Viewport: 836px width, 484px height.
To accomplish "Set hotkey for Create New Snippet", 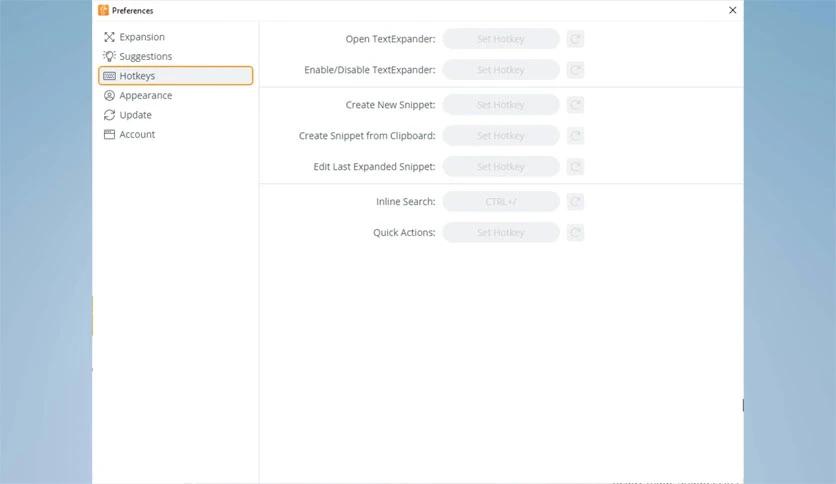I will coord(500,105).
